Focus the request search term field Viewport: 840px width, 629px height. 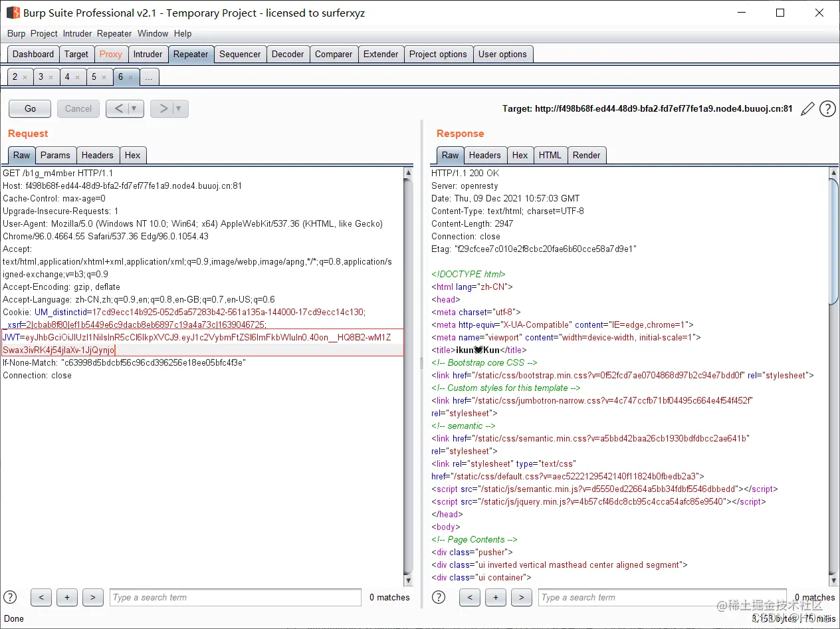tap(235, 597)
